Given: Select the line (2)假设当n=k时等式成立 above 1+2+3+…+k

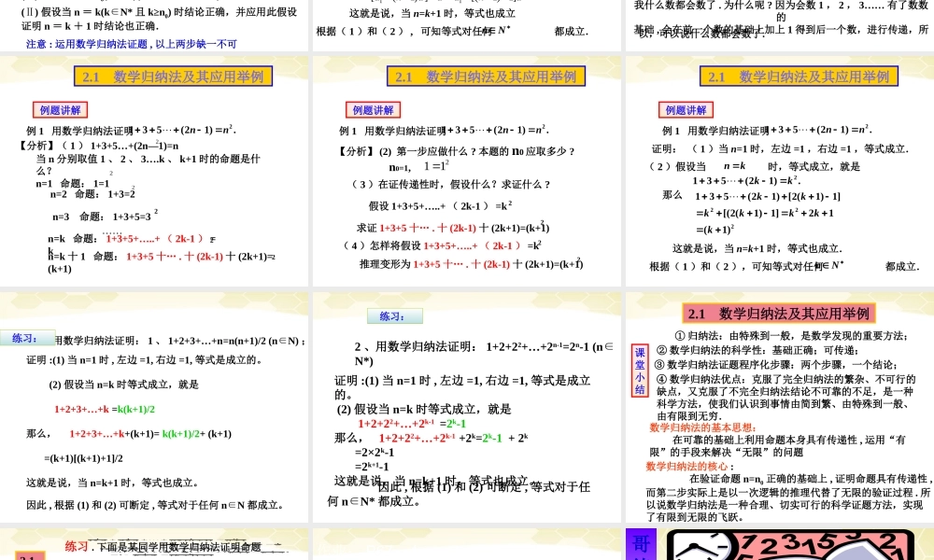Looking at the screenshot, I should pos(124,385).
